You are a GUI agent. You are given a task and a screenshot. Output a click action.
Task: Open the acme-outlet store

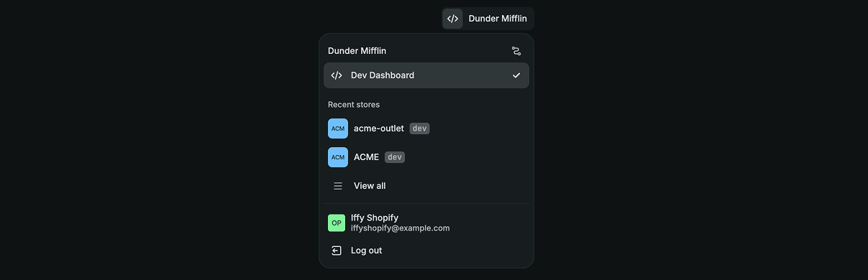click(x=426, y=129)
